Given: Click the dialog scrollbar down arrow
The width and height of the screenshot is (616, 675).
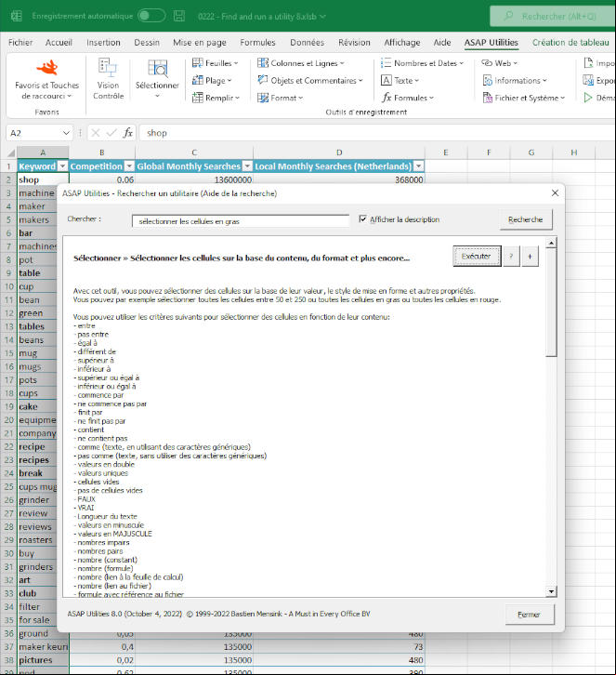Looking at the screenshot, I should tap(551, 591).
